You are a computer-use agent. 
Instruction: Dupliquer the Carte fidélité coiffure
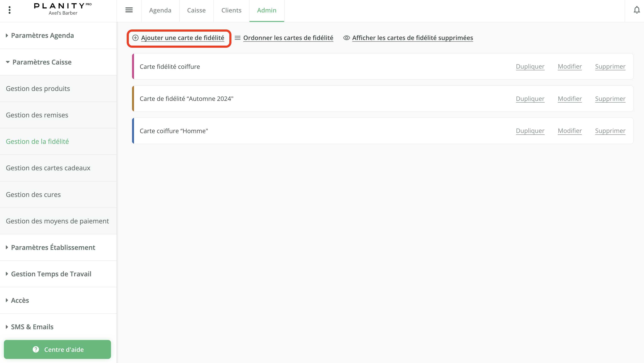[x=530, y=66]
